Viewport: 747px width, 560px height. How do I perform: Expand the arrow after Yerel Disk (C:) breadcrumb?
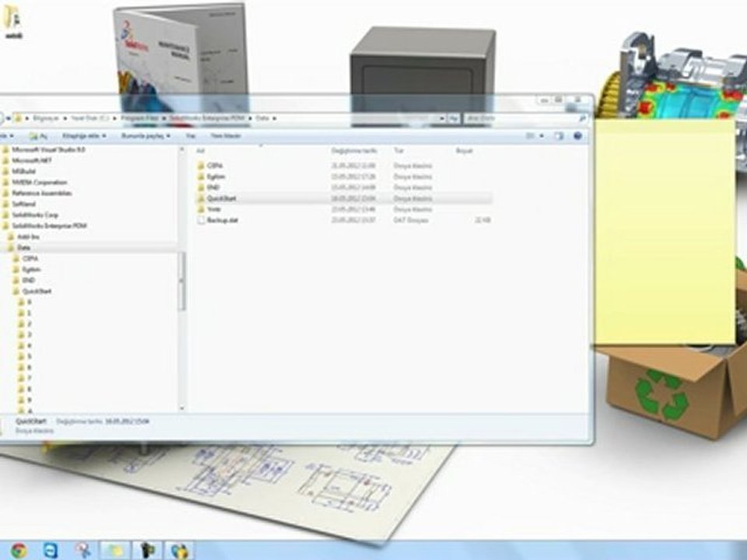[115, 118]
